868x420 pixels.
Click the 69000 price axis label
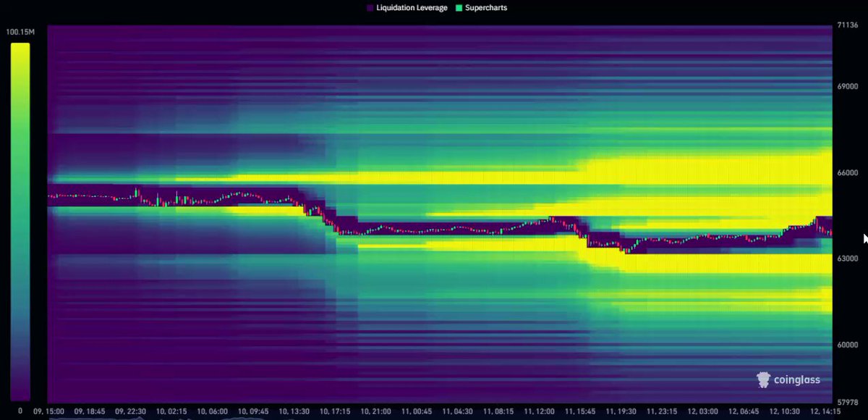(x=847, y=87)
